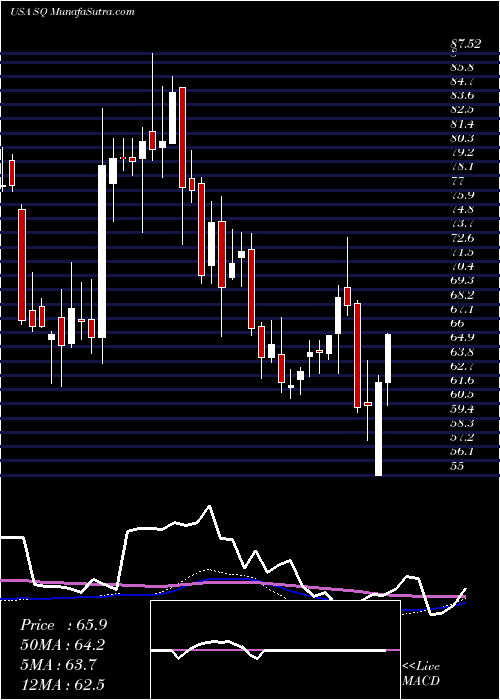Click the 62.7 price axis label
500x700 pixels.
463,366
